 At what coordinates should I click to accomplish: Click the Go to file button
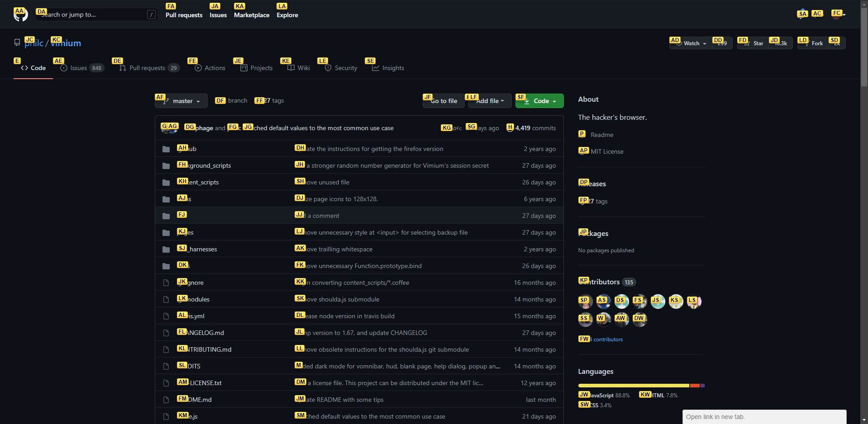[444, 101]
